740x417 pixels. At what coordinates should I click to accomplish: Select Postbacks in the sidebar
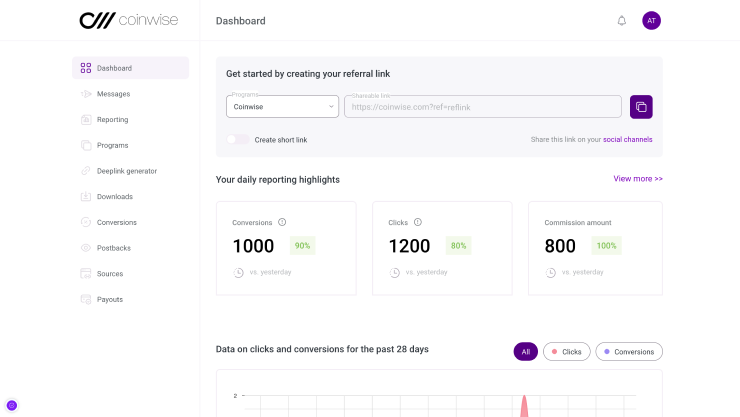[113, 248]
